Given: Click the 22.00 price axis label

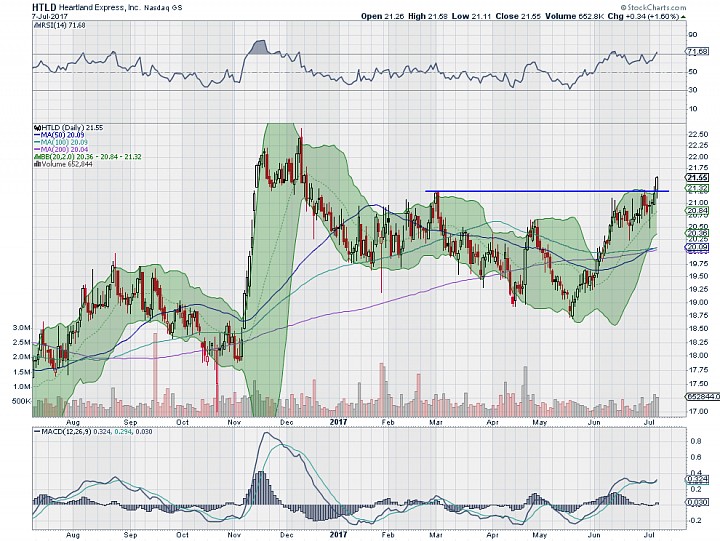Looking at the screenshot, I should pos(698,157).
